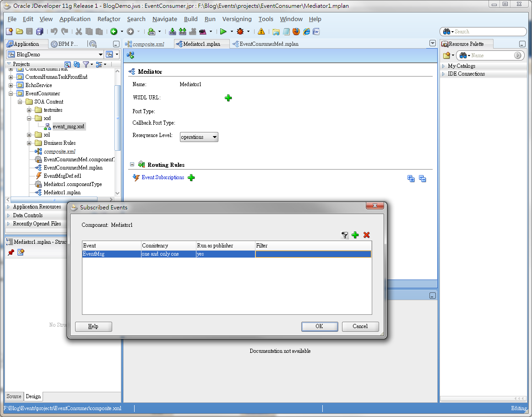Viewport: 532px width, 417px height.
Task: Select EventMsgDef.edl in project tree
Action: tap(62, 176)
